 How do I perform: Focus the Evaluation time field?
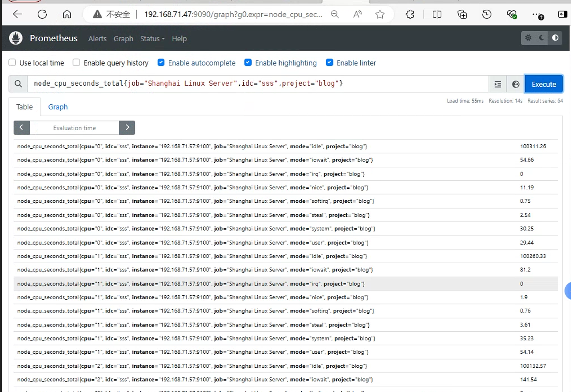pos(74,128)
